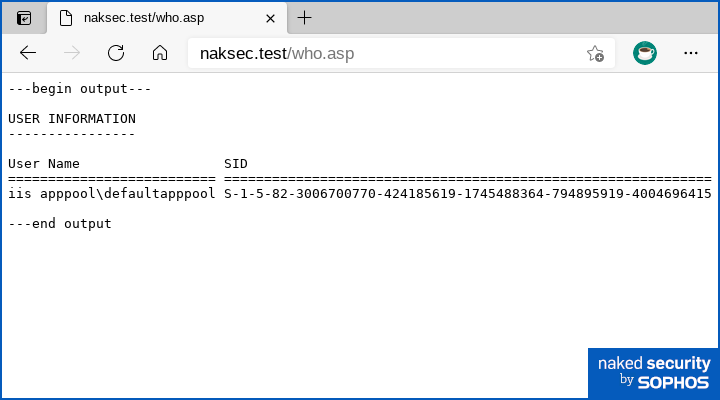The width and height of the screenshot is (720, 400).
Task: Click the S-1-5-82 SID value
Action: point(467,194)
